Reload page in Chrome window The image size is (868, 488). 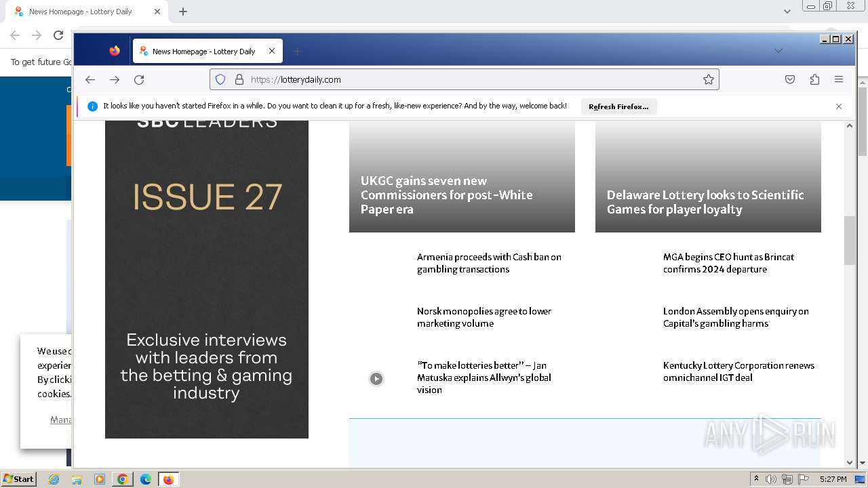pos(58,35)
